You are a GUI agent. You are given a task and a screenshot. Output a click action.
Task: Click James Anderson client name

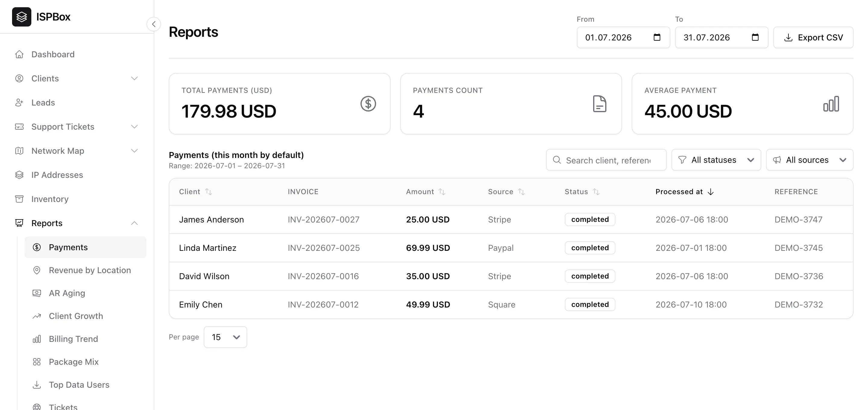(211, 219)
